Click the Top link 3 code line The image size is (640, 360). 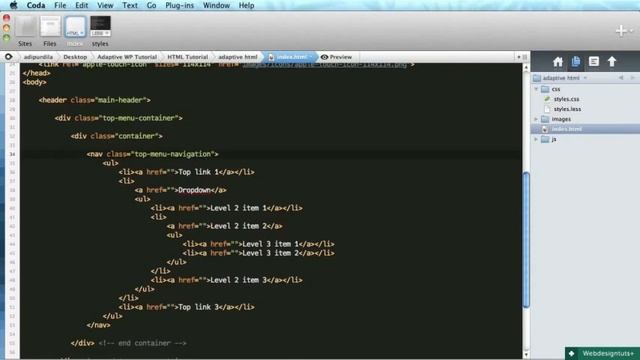(x=187, y=307)
